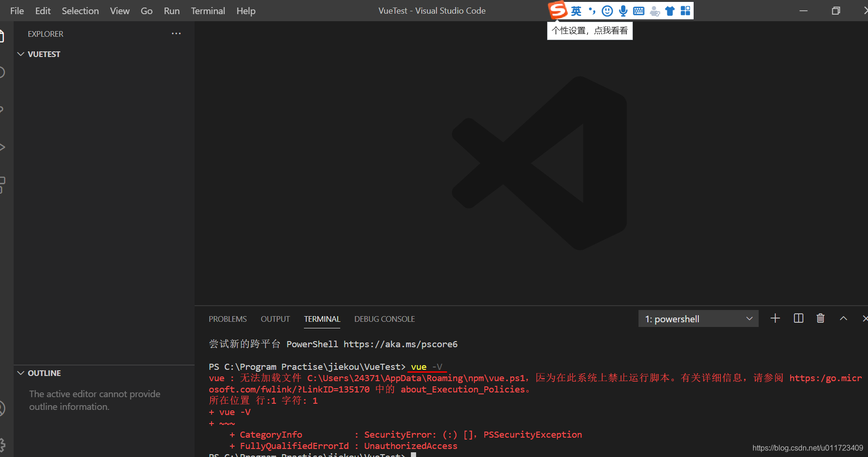868x457 pixels.
Task: Open the Search activity bar icon
Action: [x=1, y=72]
